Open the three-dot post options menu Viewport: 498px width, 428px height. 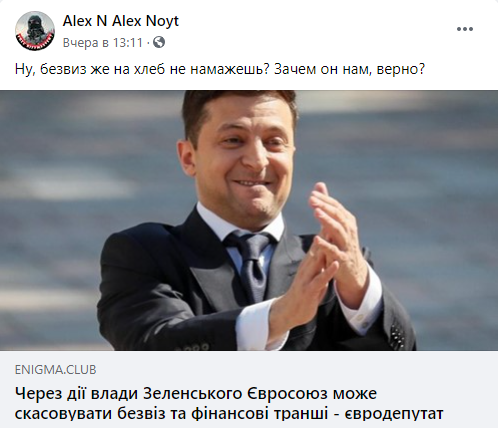click(x=465, y=29)
